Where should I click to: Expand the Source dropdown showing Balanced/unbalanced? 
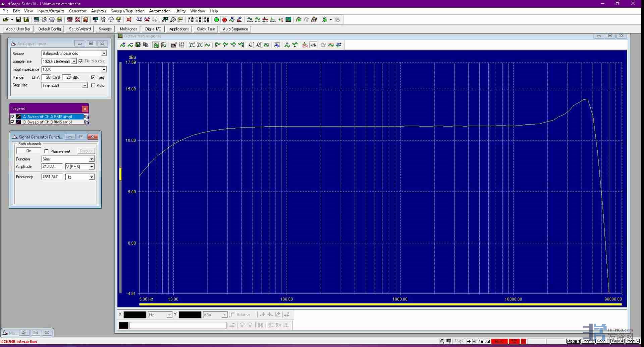[104, 53]
